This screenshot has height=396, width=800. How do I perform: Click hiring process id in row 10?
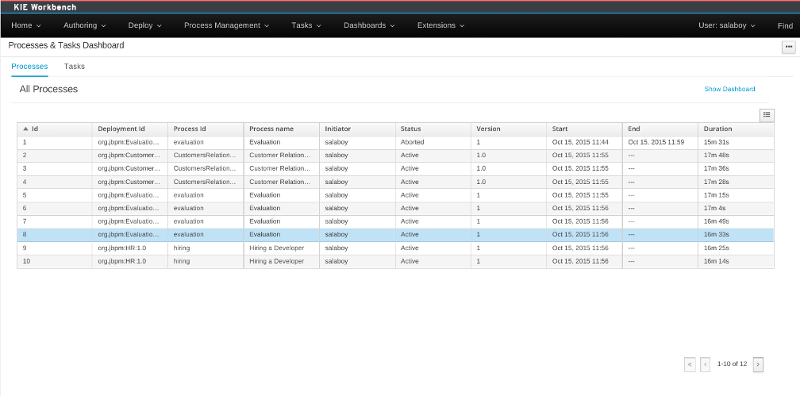(x=182, y=261)
